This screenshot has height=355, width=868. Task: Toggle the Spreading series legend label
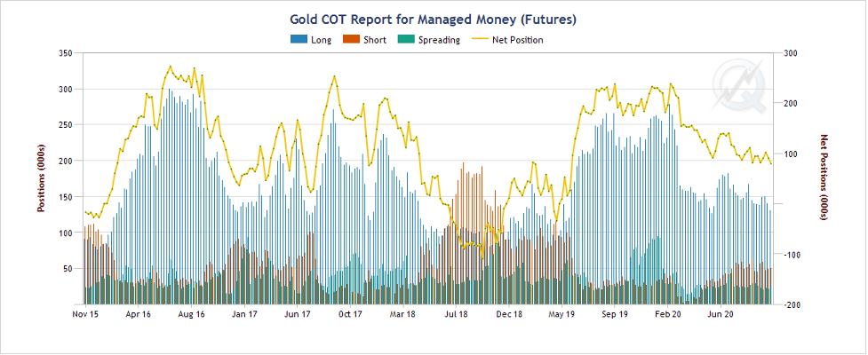[439, 40]
